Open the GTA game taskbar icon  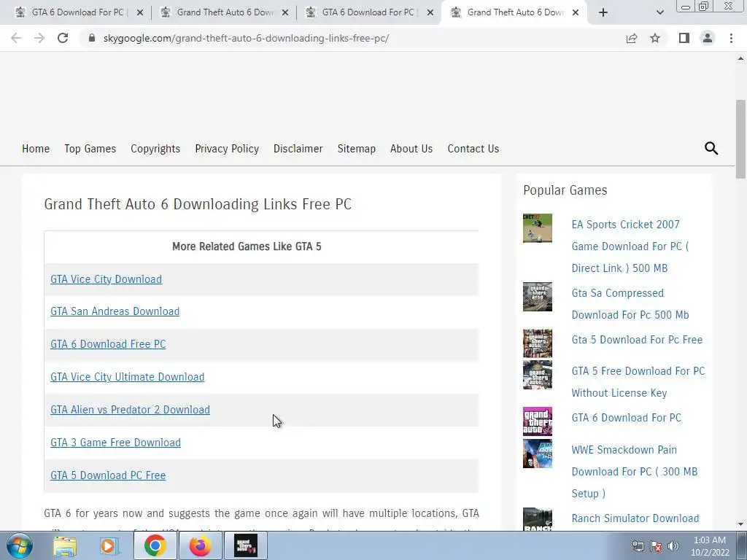click(x=246, y=545)
